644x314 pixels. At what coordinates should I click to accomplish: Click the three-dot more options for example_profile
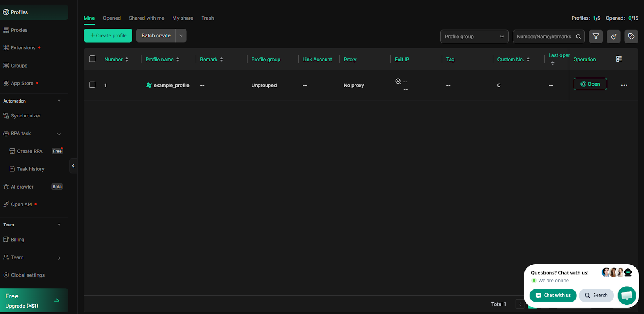(624, 85)
